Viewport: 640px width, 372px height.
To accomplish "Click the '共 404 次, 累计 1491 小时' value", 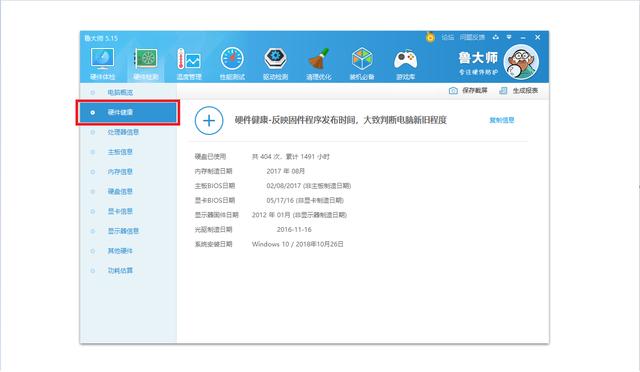I will (x=291, y=156).
